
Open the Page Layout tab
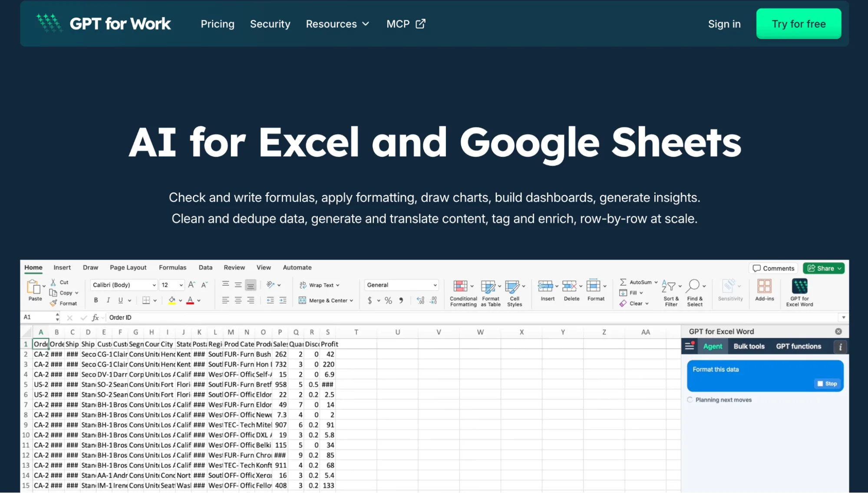[x=128, y=268]
